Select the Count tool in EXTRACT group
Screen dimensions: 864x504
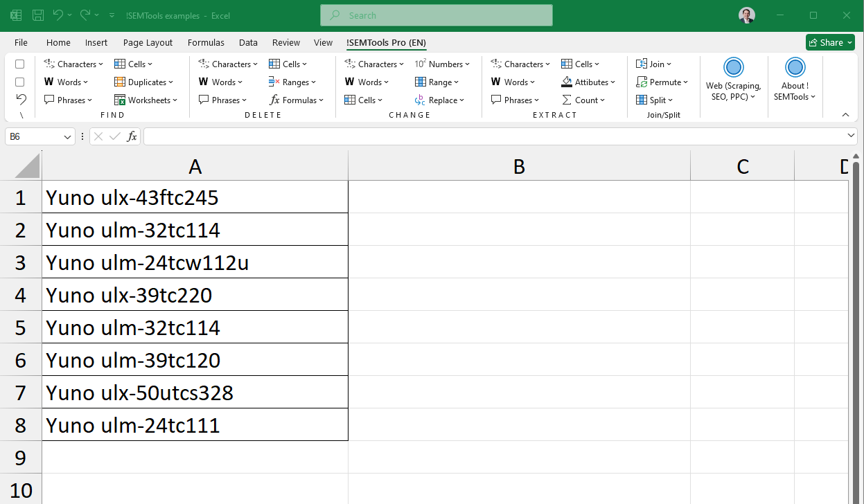(584, 100)
